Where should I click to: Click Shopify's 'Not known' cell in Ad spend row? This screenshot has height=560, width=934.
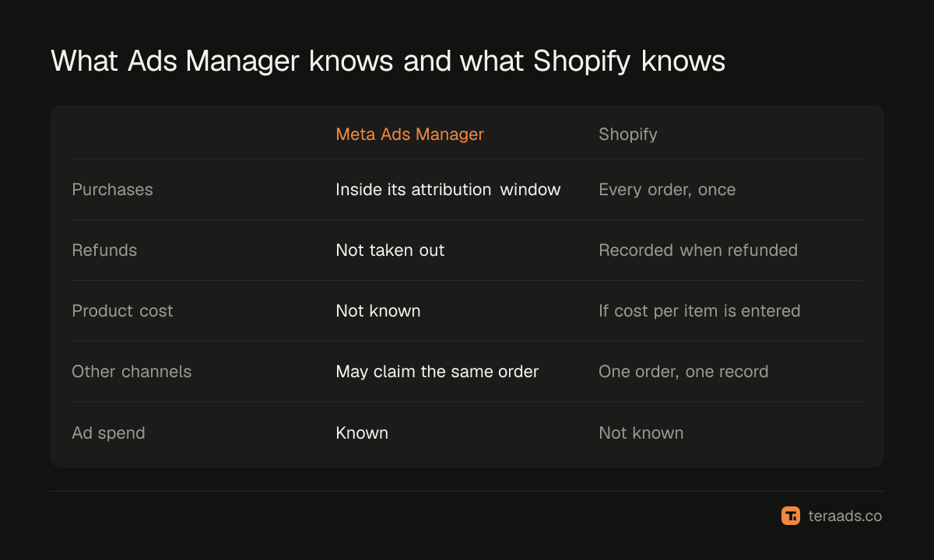(x=641, y=433)
